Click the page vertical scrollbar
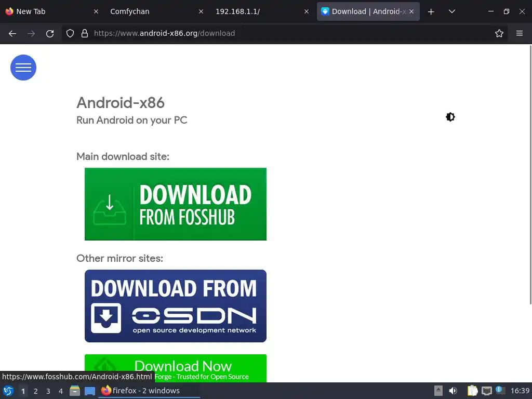The width and height of the screenshot is (532, 399). [530, 175]
